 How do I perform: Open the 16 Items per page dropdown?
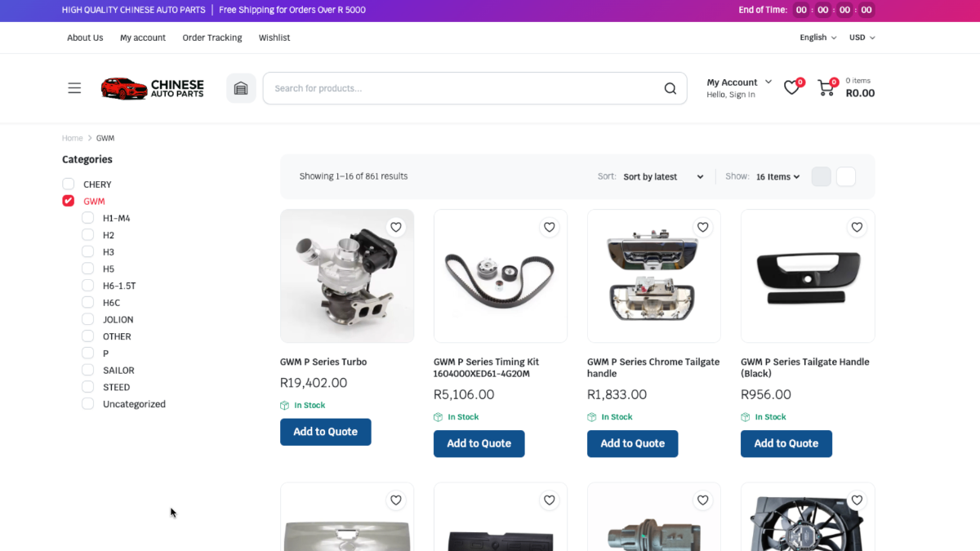(x=777, y=176)
